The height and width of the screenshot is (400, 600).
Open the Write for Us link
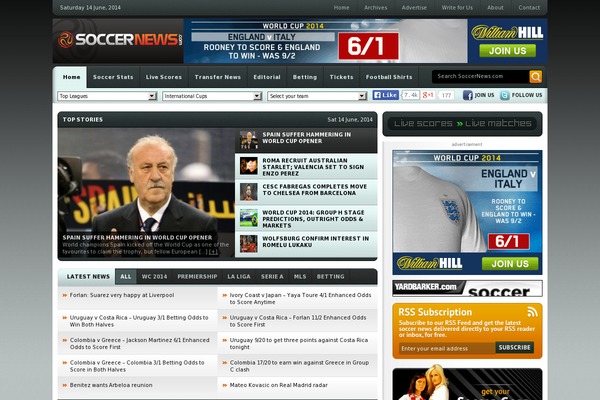[457, 7]
